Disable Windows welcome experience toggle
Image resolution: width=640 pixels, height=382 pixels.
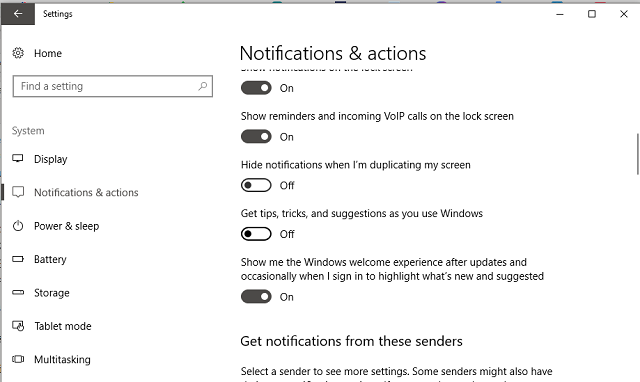pos(256,297)
